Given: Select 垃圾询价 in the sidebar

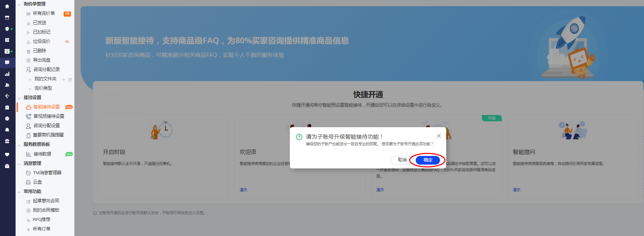Looking at the screenshot, I should [x=42, y=42].
